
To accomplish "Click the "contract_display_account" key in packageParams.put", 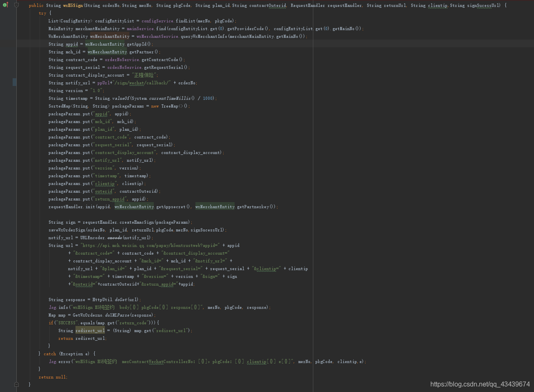I will coord(124,152).
